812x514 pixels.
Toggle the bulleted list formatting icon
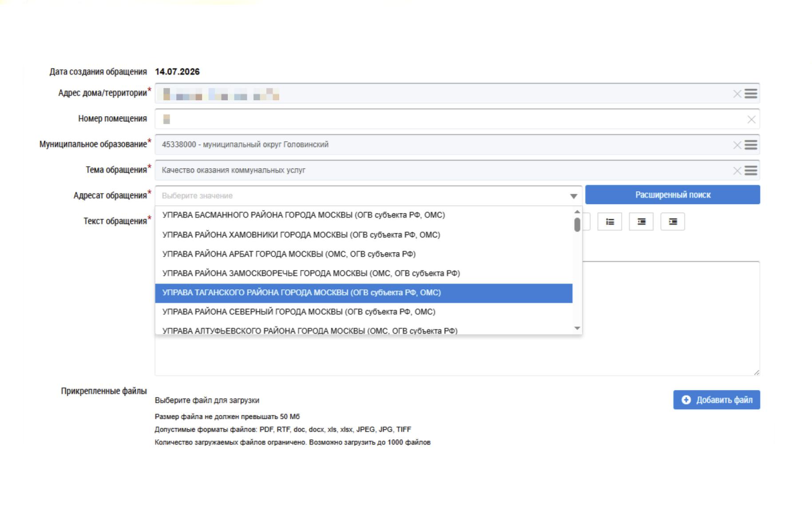(x=610, y=221)
